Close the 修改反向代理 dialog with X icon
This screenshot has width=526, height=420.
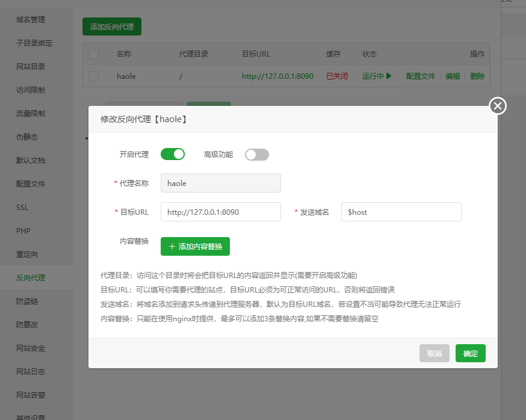click(498, 106)
